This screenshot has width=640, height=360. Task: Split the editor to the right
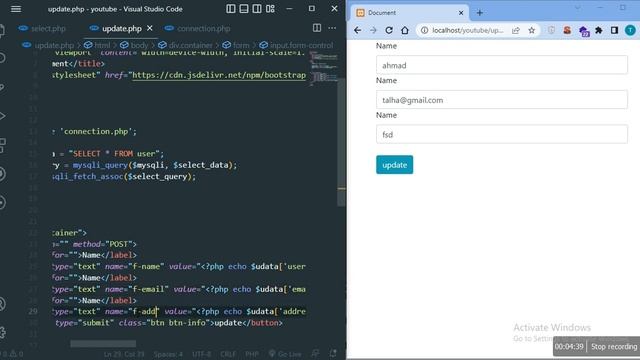pyautogui.click(x=317, y=28)
